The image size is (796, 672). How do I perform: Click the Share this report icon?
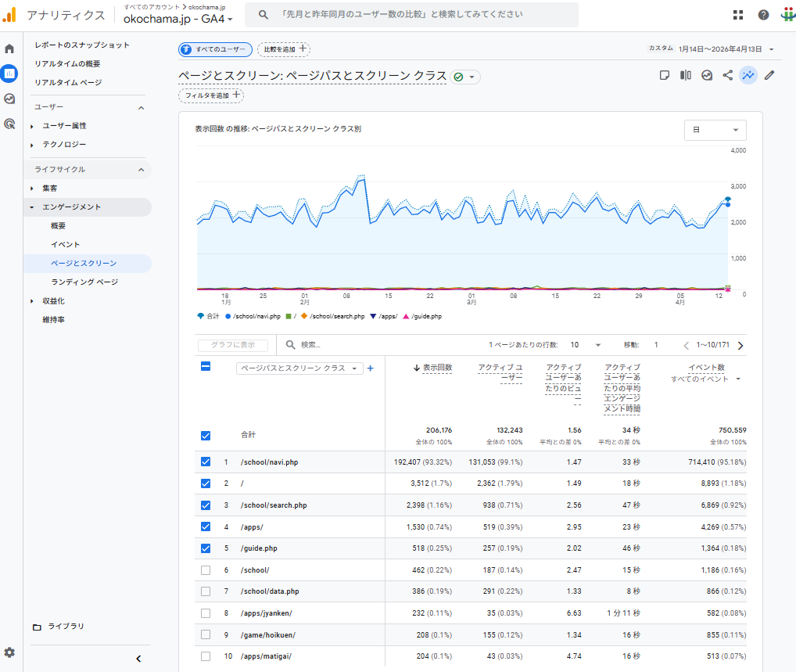[x=728, y=76]
